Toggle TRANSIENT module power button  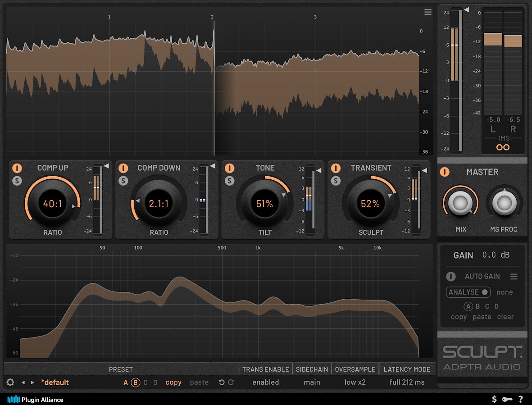(x=336, y=168)
